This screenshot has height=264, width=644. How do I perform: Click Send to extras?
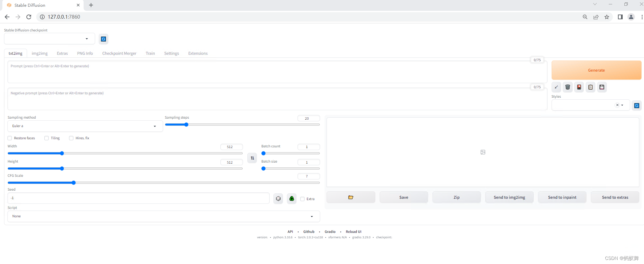tap(615, 197)
